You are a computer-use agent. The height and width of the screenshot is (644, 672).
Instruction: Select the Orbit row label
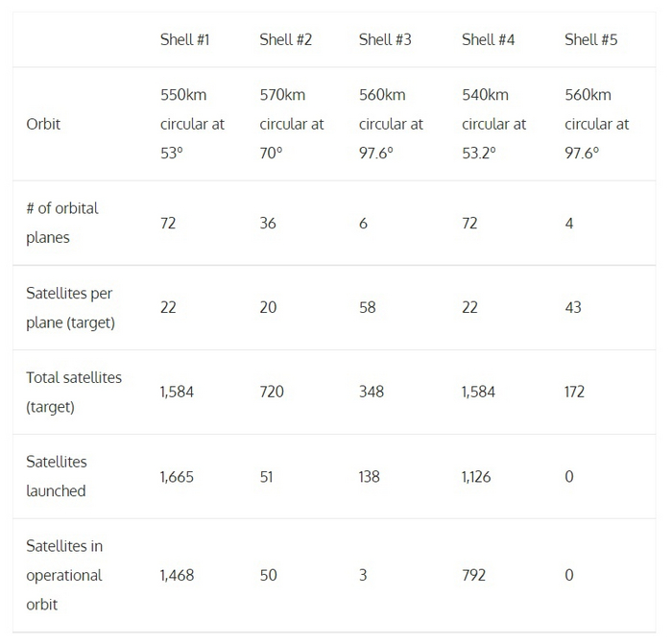coord(43,124)
